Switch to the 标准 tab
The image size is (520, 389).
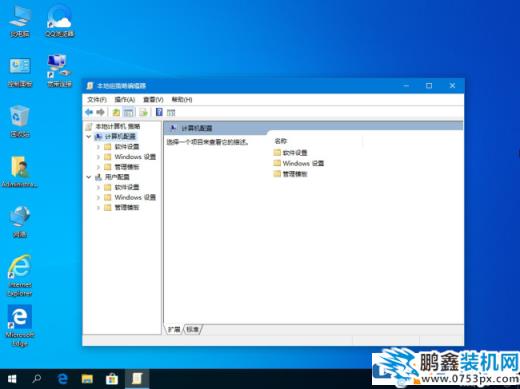pyautogui.click(x=192, y=329)
